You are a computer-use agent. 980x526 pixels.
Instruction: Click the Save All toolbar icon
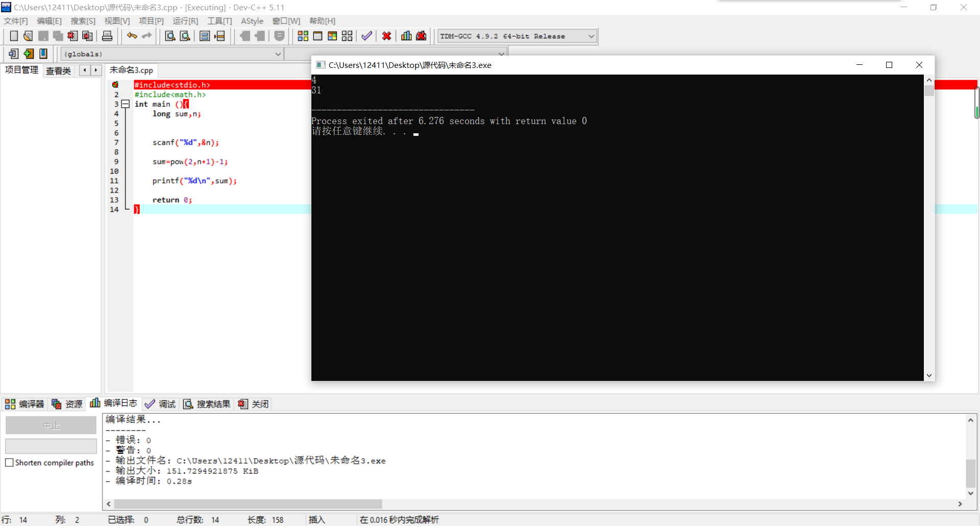coord(58,36)
